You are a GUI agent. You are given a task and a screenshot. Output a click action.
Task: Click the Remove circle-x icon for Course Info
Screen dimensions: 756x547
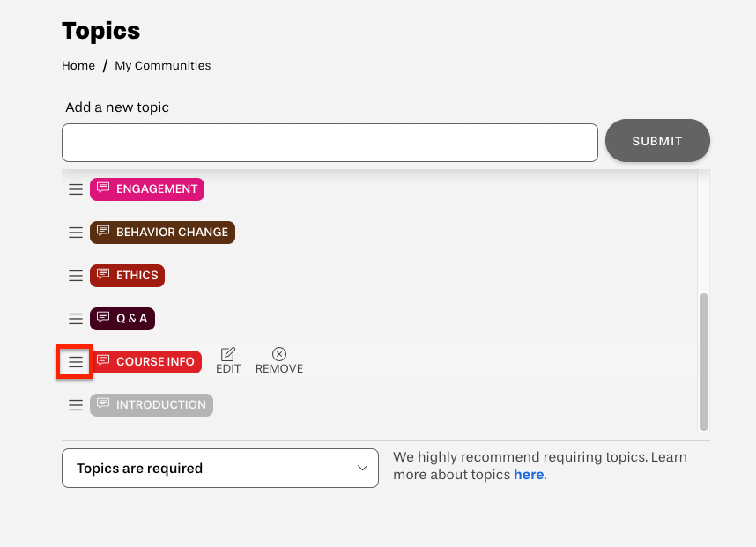pos(279,354)
